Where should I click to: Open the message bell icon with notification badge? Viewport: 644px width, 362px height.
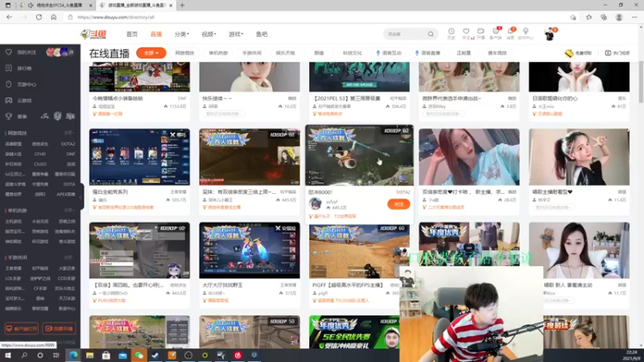510,33
